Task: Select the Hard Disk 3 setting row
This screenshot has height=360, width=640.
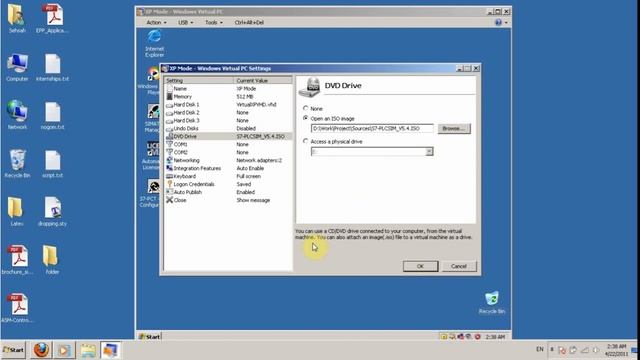Action: [228, 120]
